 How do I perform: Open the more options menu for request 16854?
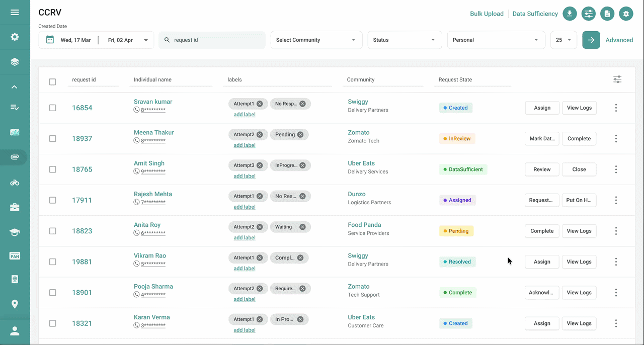click(616, 108)
